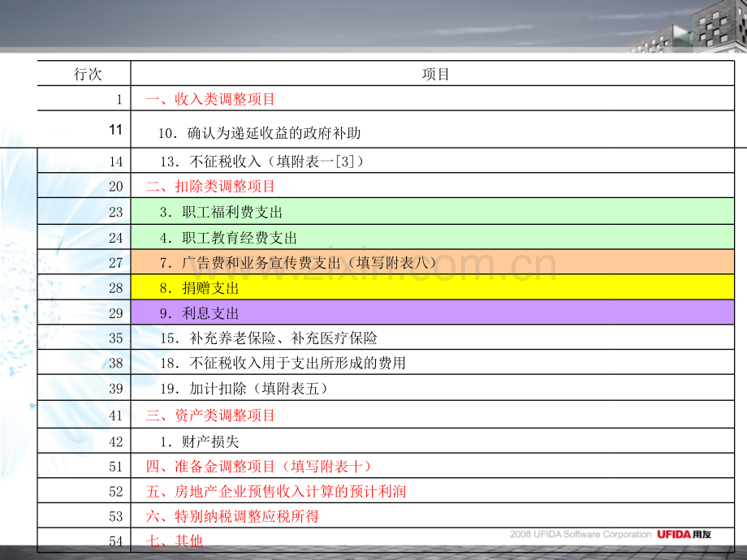Select '五、房地产企业预售收入计算的预计利润' row
The image size is (747, 560).
pos(433,491)
